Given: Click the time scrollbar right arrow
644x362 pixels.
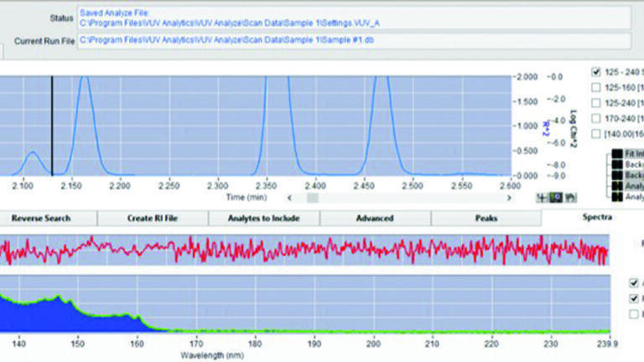Looking at the screenshot, I should pyautogui.click(x=509, y=198).
